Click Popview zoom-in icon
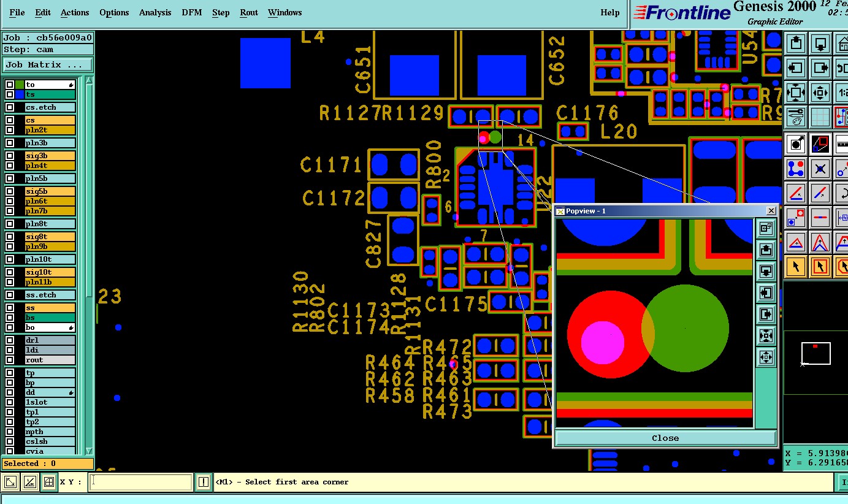The width and height of the screenshot is (848, 504). click(766, 336)
